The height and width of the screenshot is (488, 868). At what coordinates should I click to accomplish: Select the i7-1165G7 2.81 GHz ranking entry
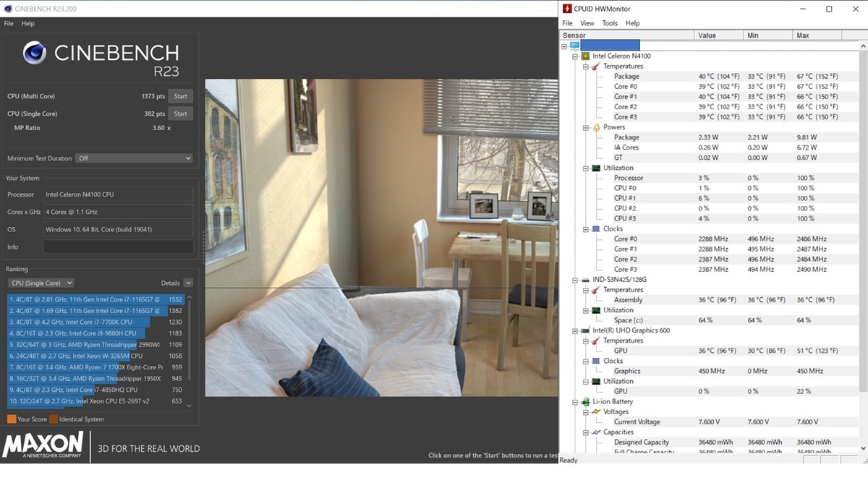(x=96, y=299)
